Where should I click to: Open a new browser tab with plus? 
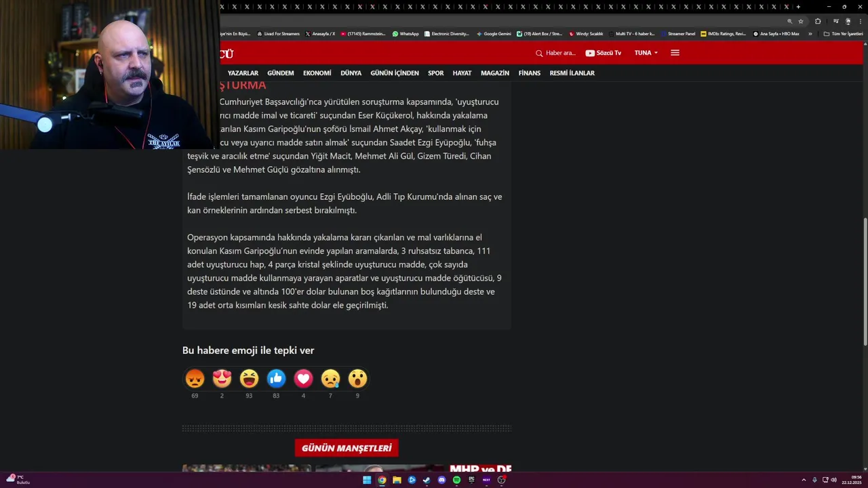pyautogui.click(x=798, y=7)
